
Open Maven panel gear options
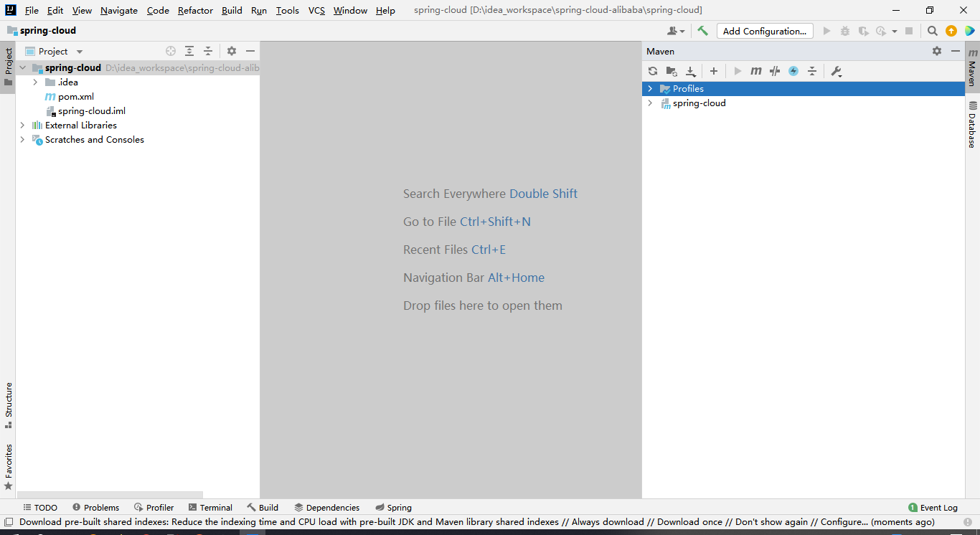pos(936,51)
